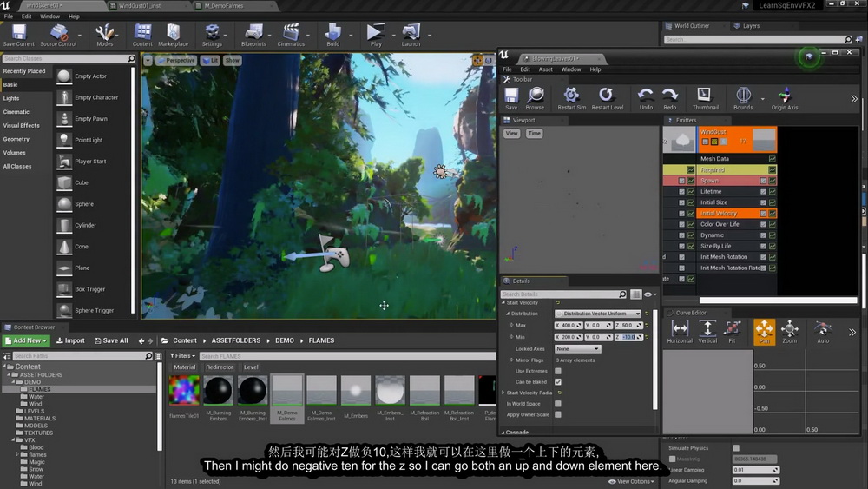Open Source Control in main toolbar
The height and width of the screenshot is (489, 868).
(58, 36)
